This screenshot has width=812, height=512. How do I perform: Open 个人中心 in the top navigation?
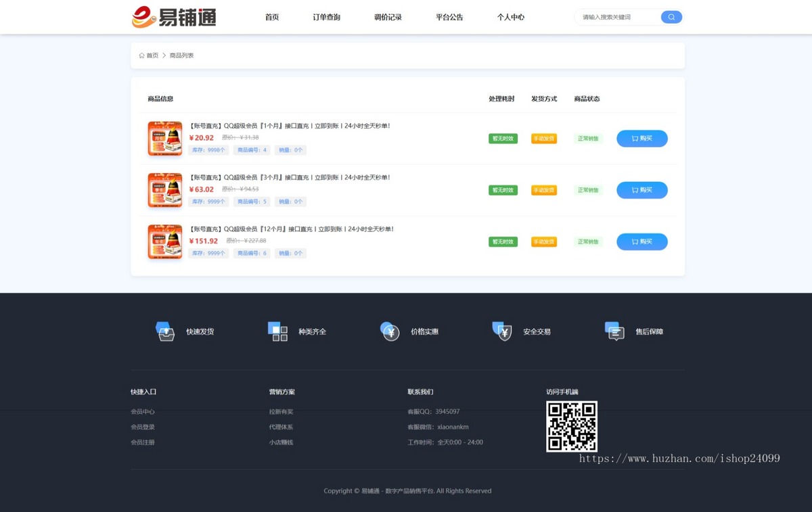510,17
